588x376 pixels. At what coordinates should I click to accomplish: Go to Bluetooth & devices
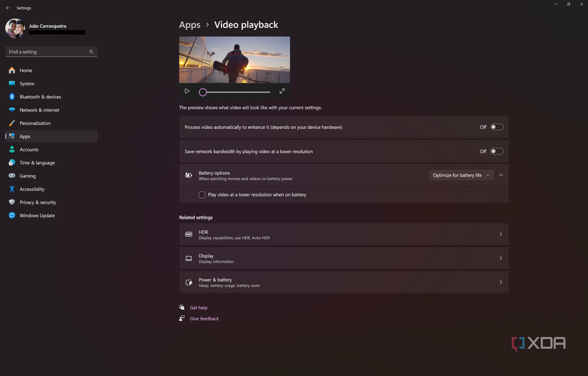[x=40, y=97]
